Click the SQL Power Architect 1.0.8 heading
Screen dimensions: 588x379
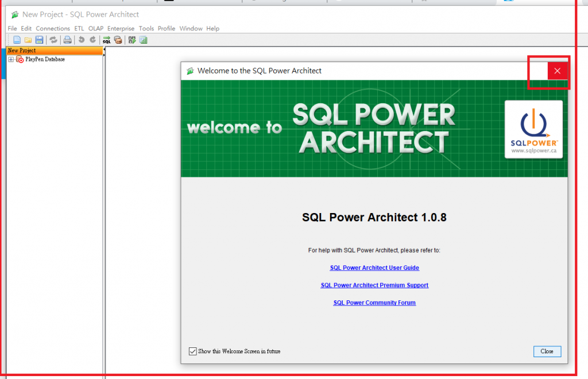374,218
